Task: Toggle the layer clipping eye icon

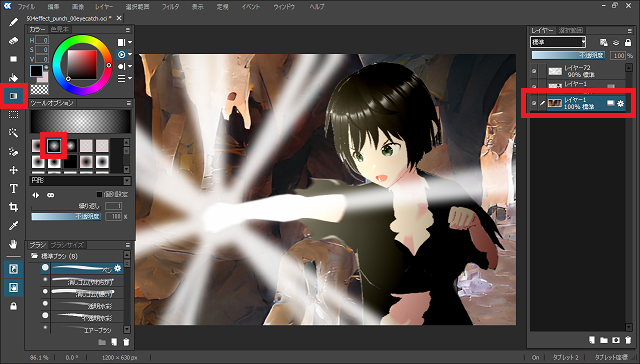Action: tap(616, 42)
